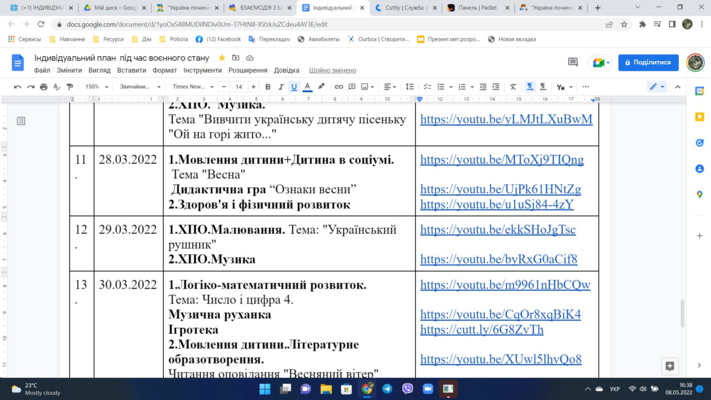Open the Google Meet camera dropdown
This screenshot has height=400, width=711.
click(601, 63)
